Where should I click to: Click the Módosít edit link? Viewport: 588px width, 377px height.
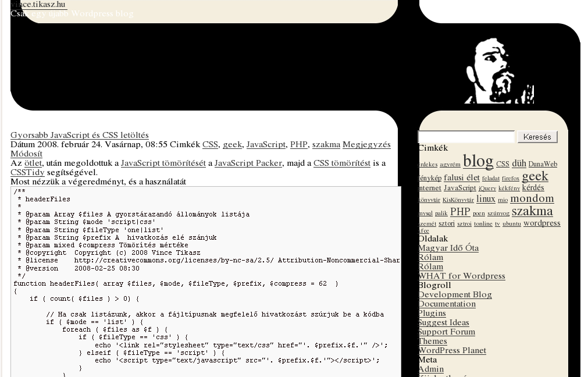(26, 154)
